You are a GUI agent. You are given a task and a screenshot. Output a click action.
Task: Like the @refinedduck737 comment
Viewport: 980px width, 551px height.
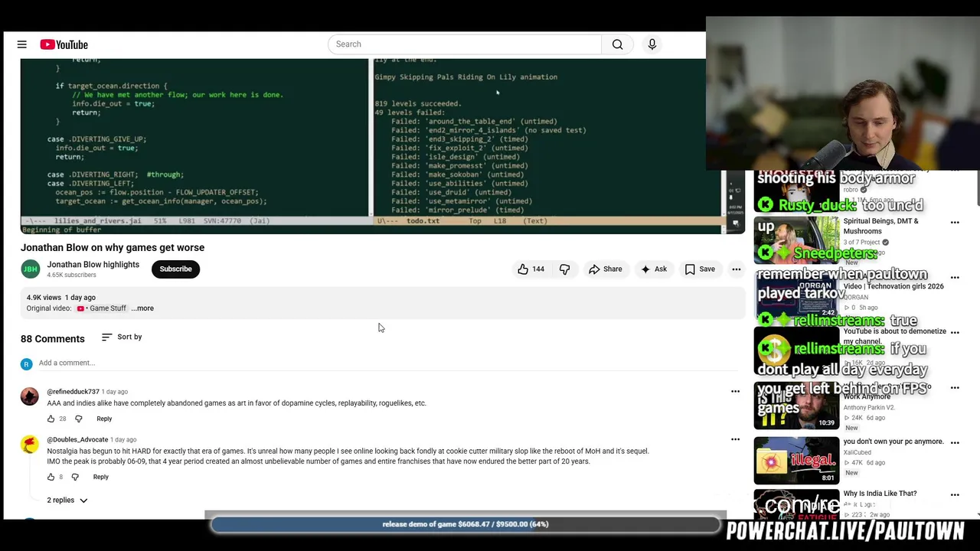click(51, 419)
